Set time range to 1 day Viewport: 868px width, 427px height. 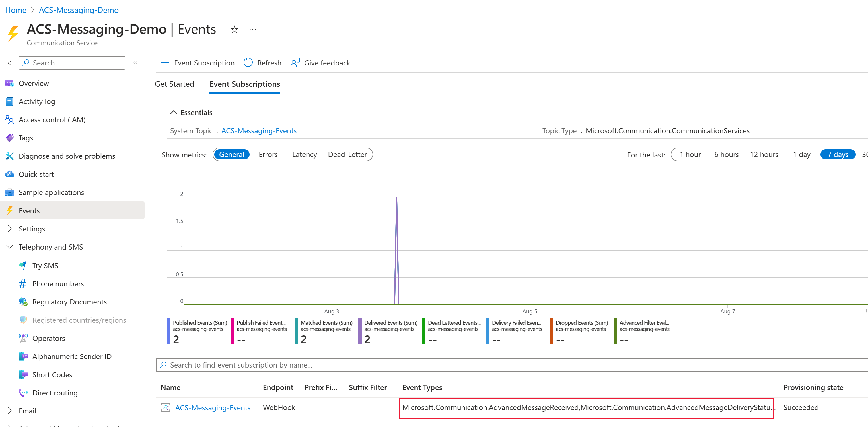(x=802, y=154)
